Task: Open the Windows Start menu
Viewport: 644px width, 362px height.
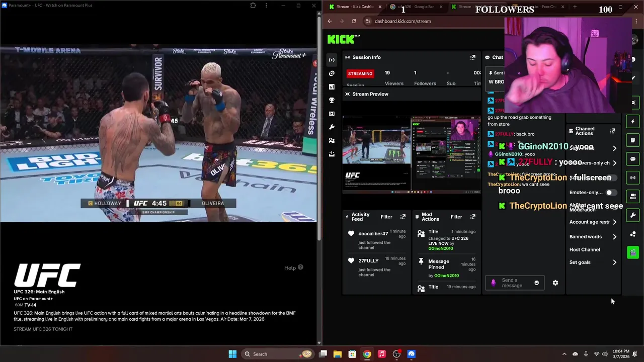Action: pos(232,354)
